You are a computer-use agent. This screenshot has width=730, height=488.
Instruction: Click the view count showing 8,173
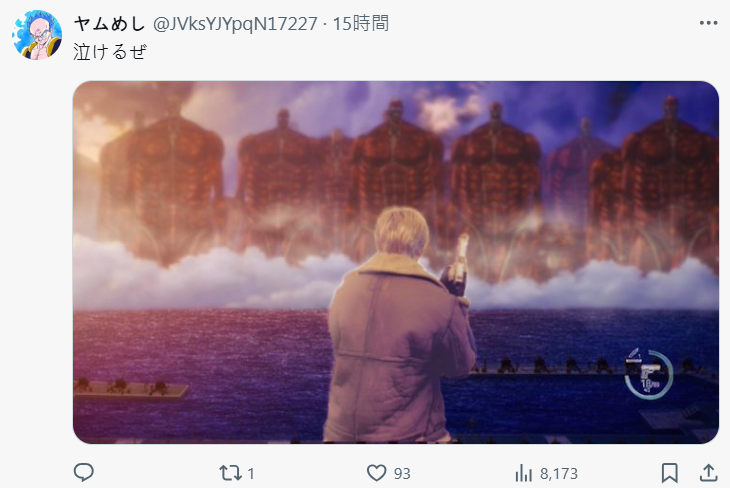point(559,474)
